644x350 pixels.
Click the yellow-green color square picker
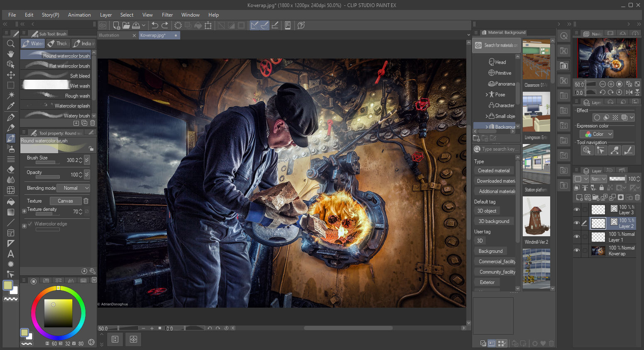(59, 313)
